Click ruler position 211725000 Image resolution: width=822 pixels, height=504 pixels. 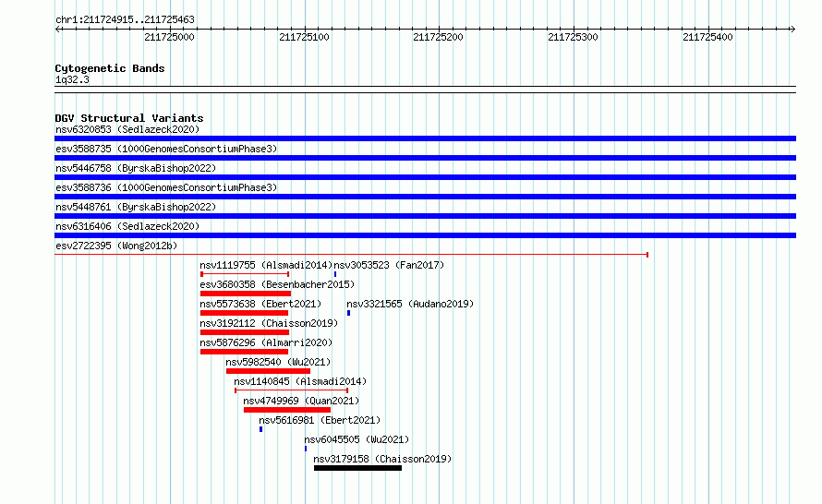coord(169,37)
